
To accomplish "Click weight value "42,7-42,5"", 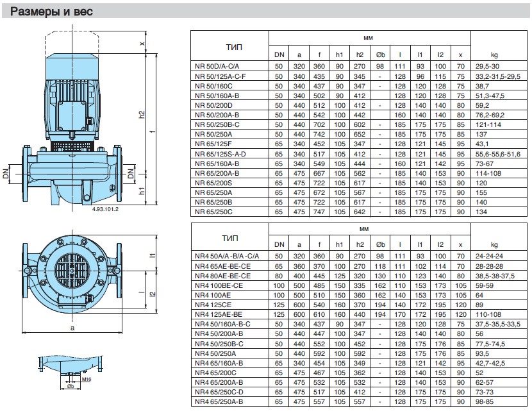I will pos(490,363).
